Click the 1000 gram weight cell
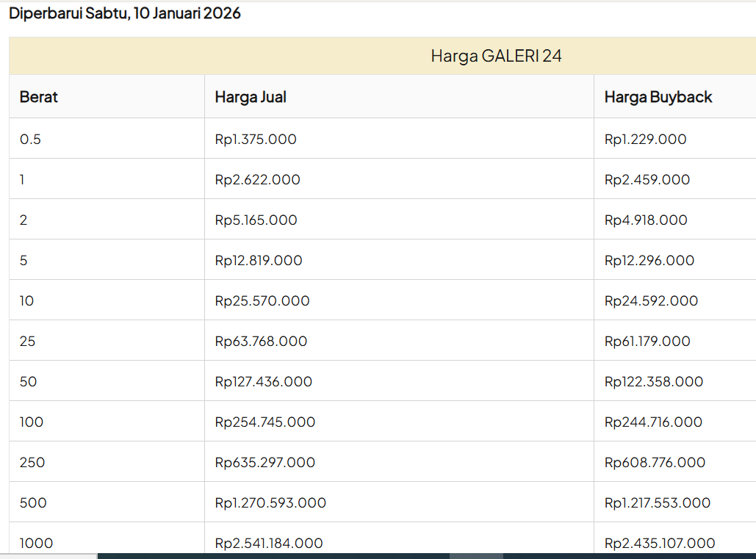This screenshot has width=756, height=559. click(36, 543)
